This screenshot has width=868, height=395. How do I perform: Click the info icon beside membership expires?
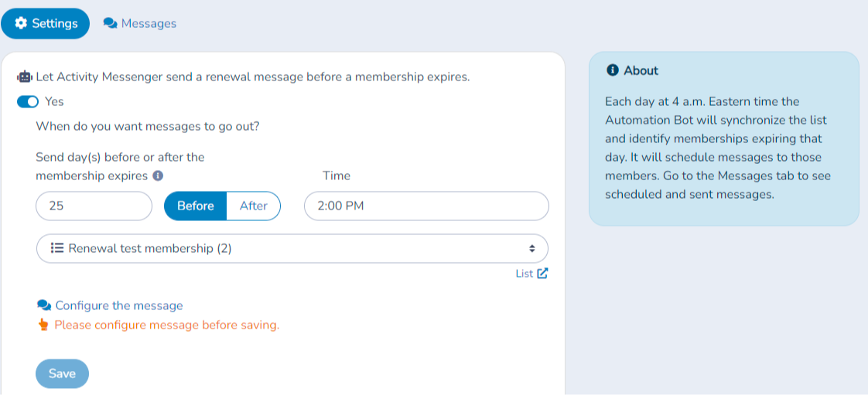[158, 176]
